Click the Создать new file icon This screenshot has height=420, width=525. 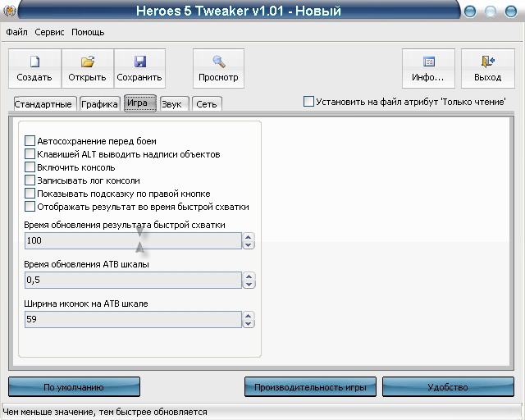click(34, 62)
